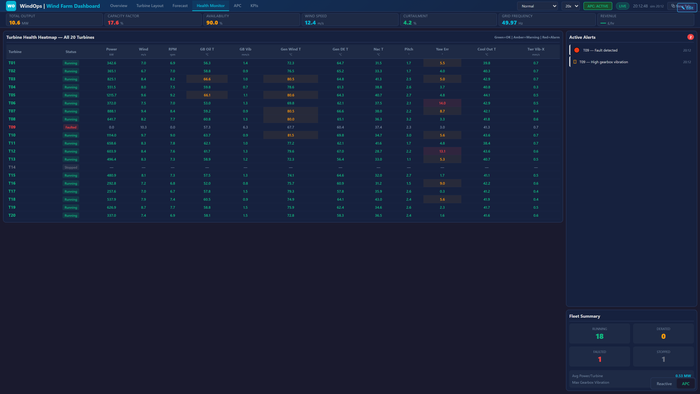Select turbine T12 row label
This screenshot has height=394, width=700.
(12, 151)
